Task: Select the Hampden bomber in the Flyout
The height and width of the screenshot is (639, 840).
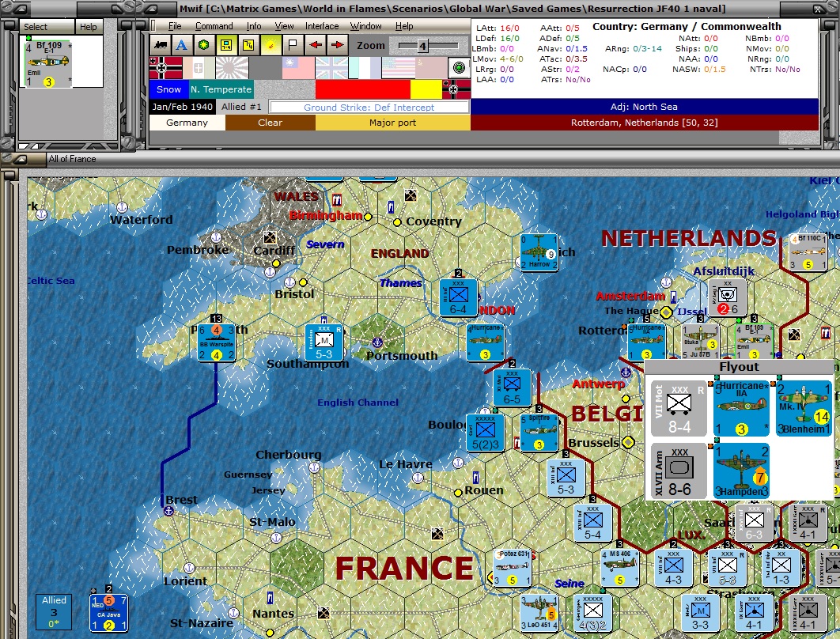Action: coord(741,471)
